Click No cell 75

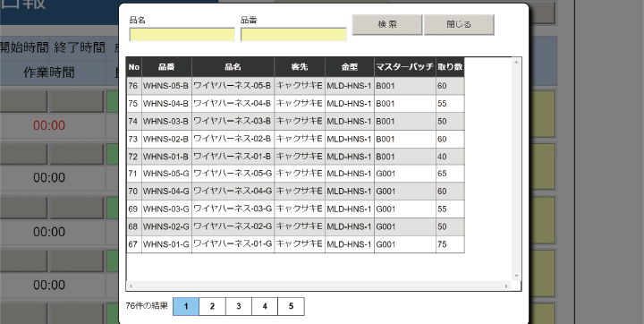133,104
